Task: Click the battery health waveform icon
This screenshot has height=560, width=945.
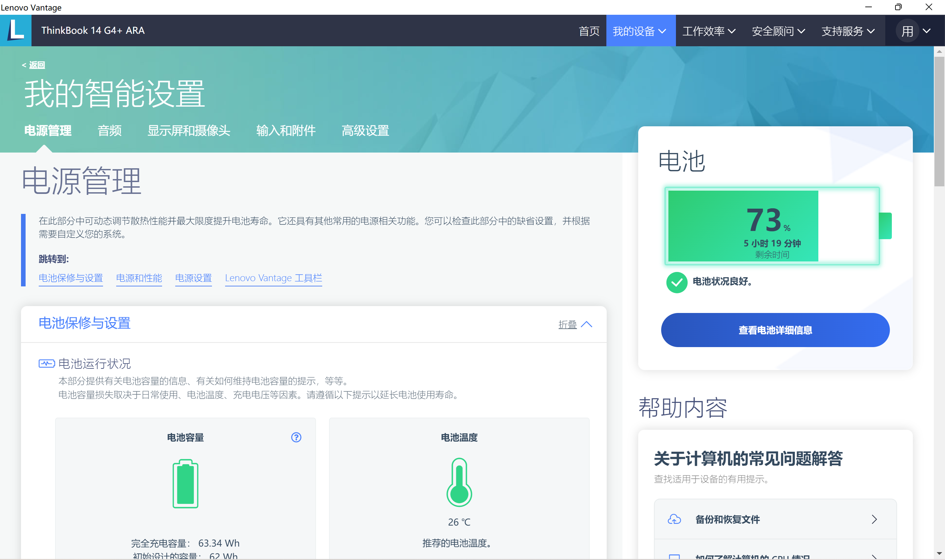Action: (47, 363)
